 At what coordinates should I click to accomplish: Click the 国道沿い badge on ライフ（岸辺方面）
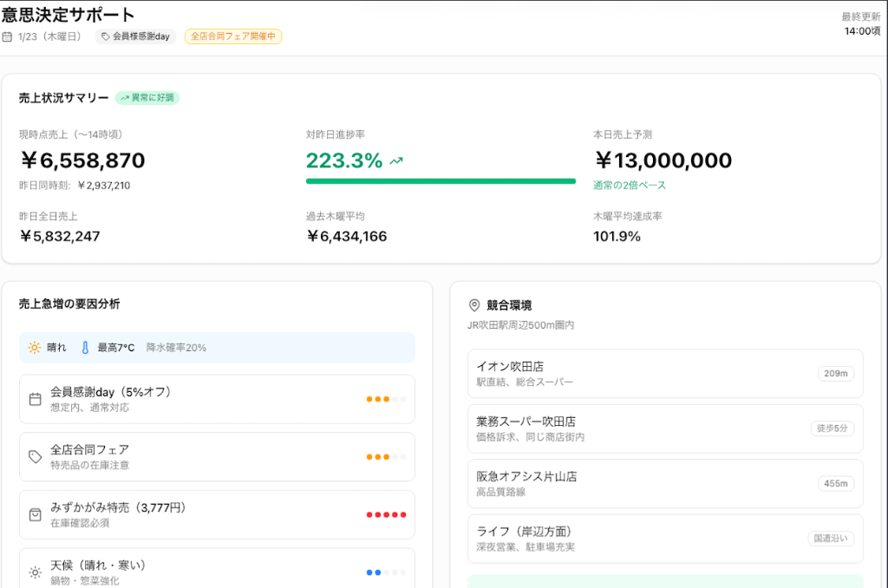832,539
